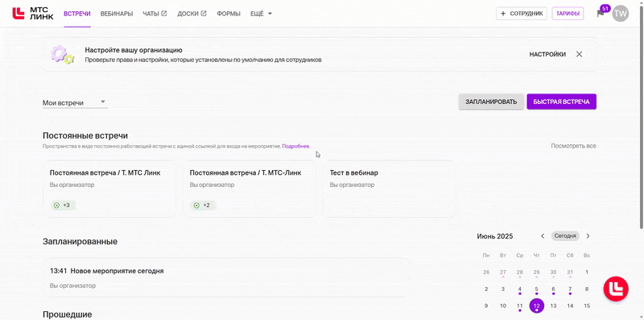
Task: Click the gears icon in setup banner
Action: (x=63, y=54)
